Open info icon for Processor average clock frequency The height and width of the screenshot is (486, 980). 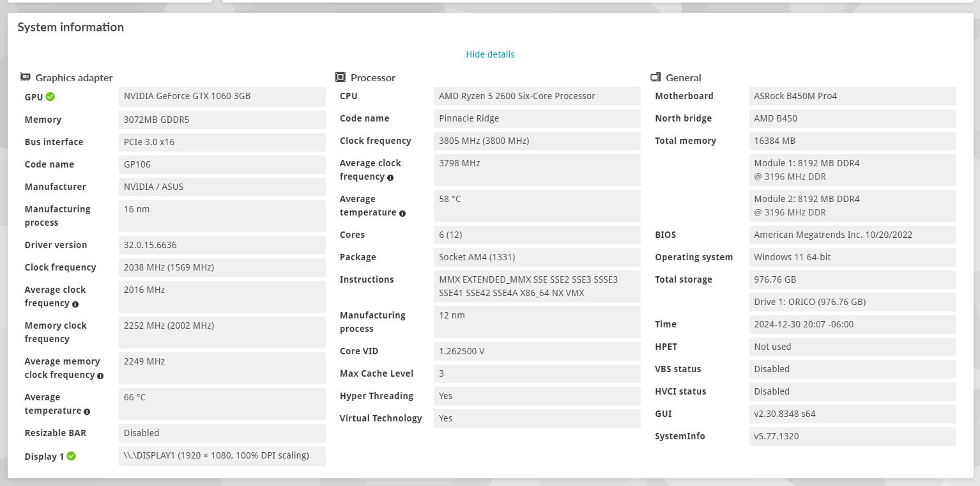(390, 178)
